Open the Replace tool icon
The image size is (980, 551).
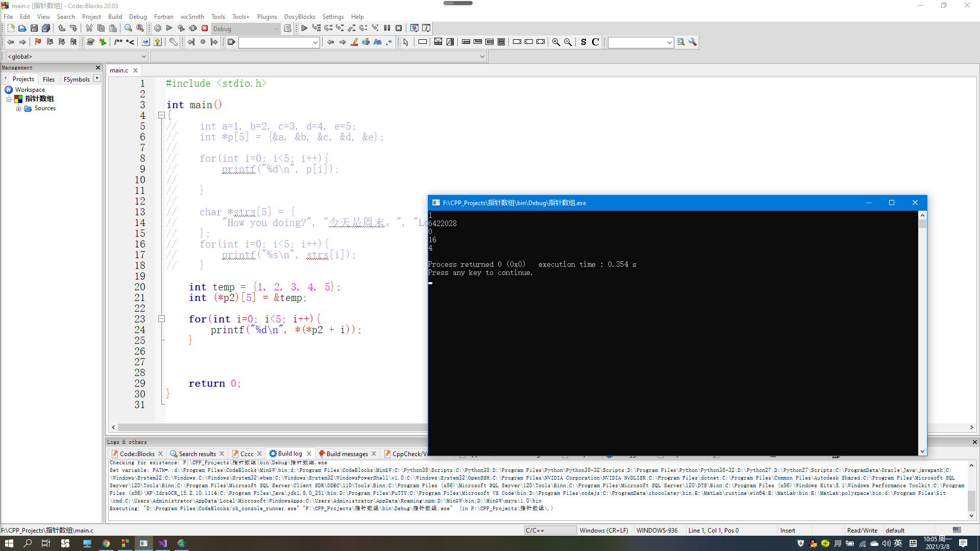tap(140, 29)
